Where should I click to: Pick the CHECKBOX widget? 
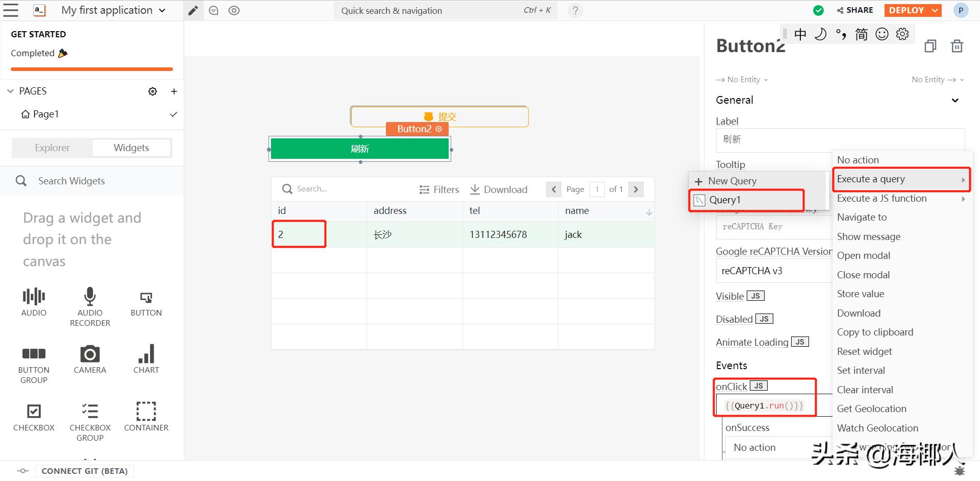34,418
